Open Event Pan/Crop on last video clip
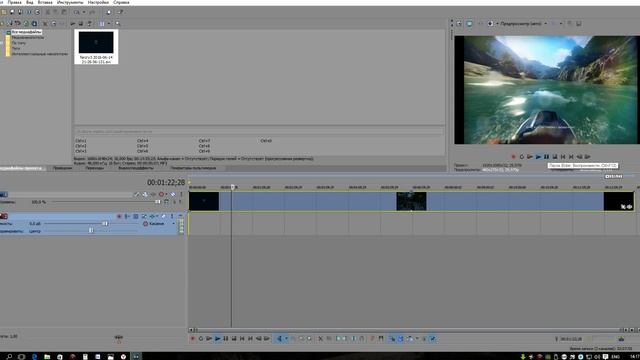This screenshot has width=640, height=360. [623, 207]
